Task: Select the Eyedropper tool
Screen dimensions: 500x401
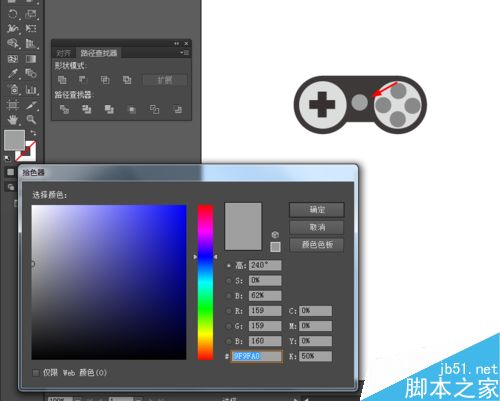Action: [13, 73]
